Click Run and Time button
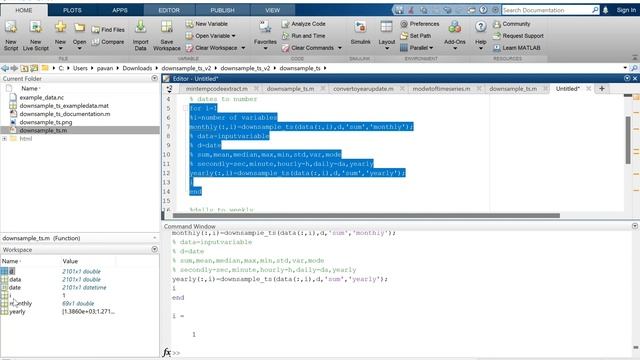The width and height of the screenshot is (640, 360). [304, 36]
